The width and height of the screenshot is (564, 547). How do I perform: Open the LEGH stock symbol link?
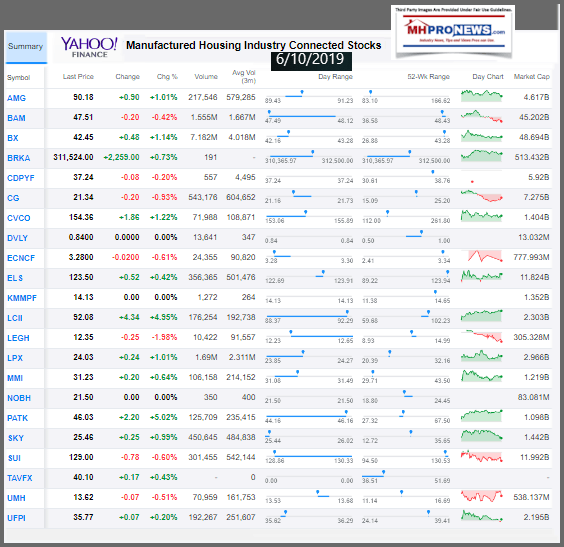(18, 338)
